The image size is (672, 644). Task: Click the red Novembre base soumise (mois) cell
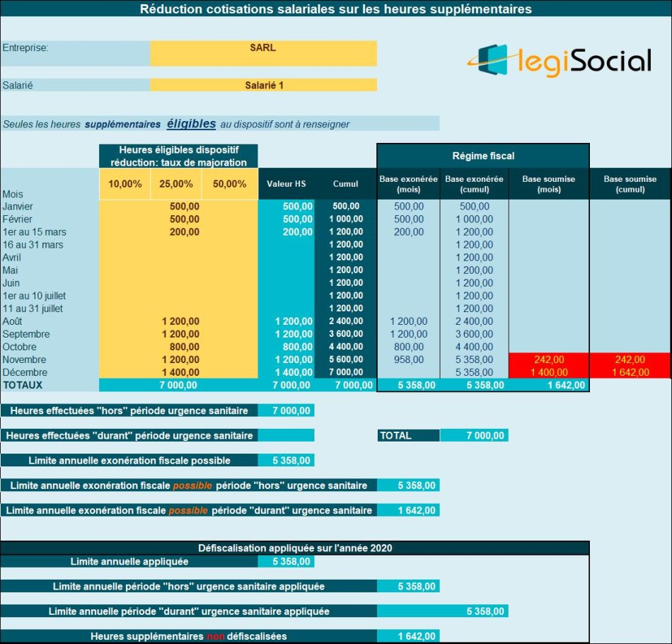[549, 360]
